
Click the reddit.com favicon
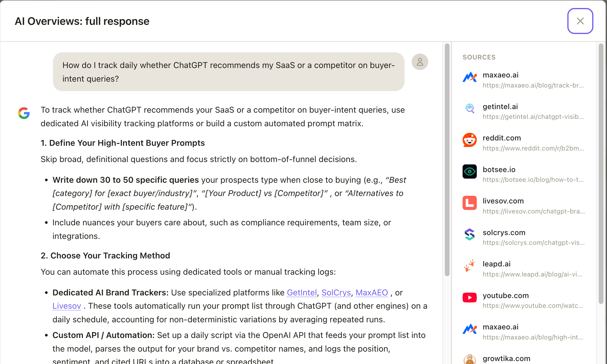coord(470,140)
